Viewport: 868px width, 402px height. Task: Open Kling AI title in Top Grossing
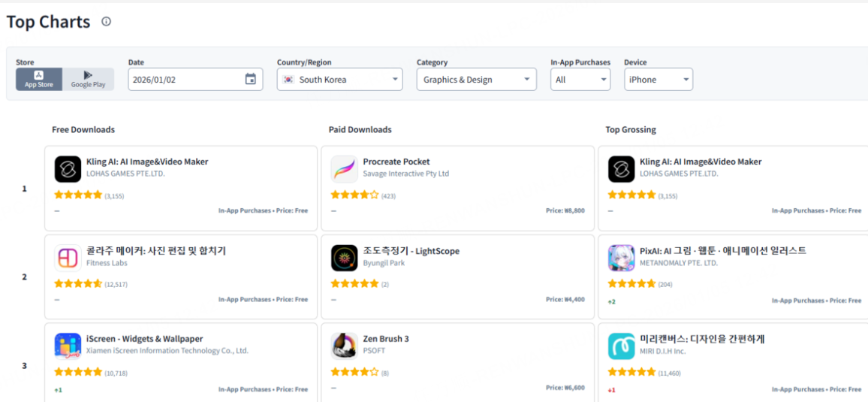pos(701,162)
